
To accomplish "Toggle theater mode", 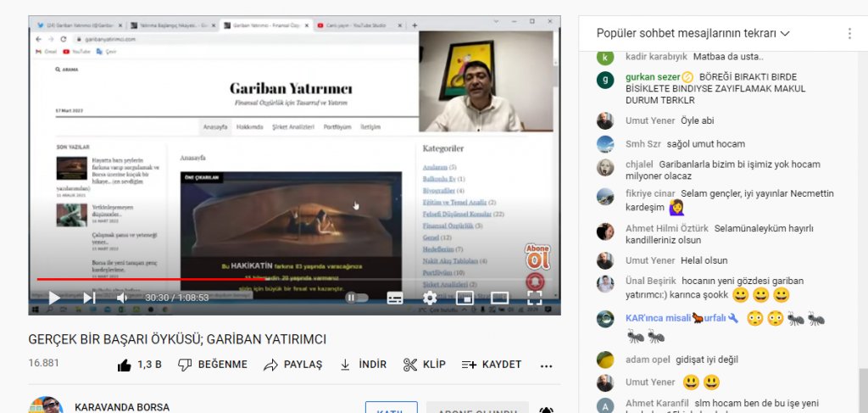I will 500,298.
